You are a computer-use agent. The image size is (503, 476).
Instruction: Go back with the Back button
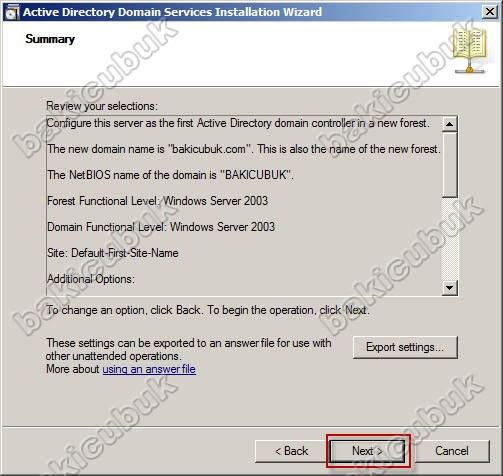[291, 451]
